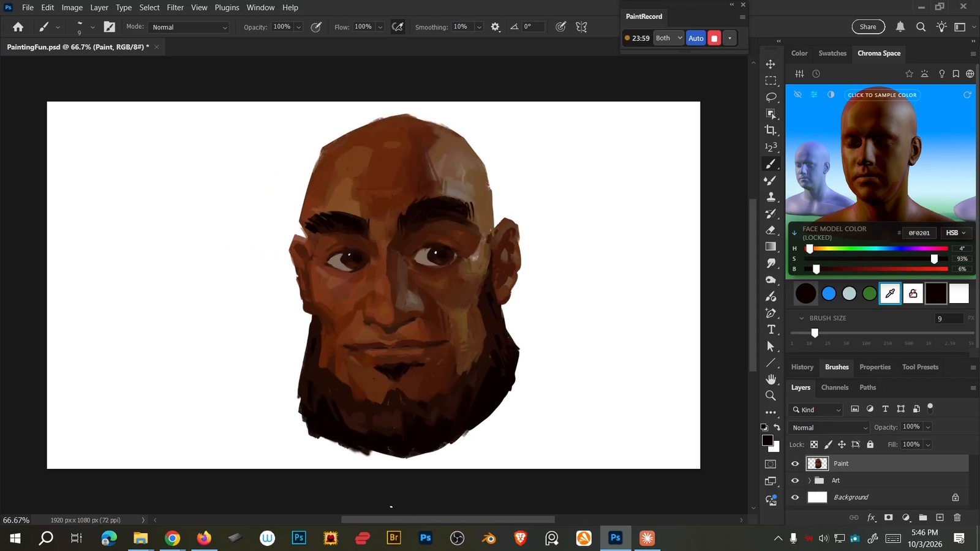Viewport: 980px width, 551px height.
Task: Select the Gradient tool
Action: tap(771, 247)
